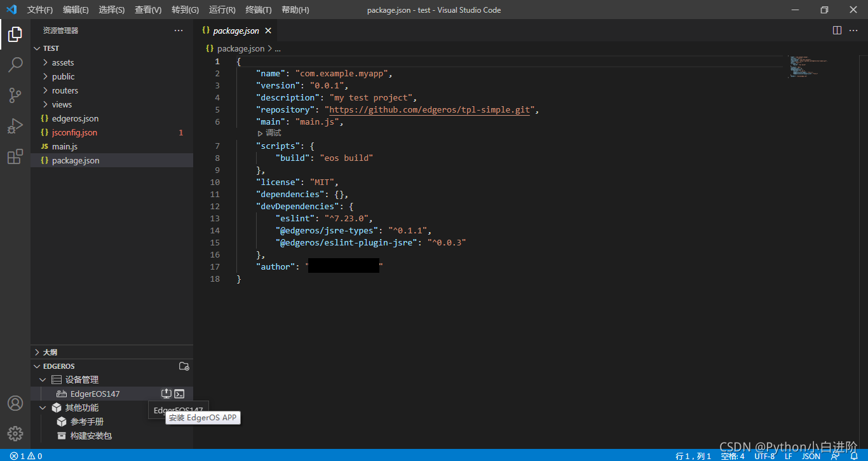Expand the 大纲 outline section
This screenshot has height=461, width=868.
112,352
